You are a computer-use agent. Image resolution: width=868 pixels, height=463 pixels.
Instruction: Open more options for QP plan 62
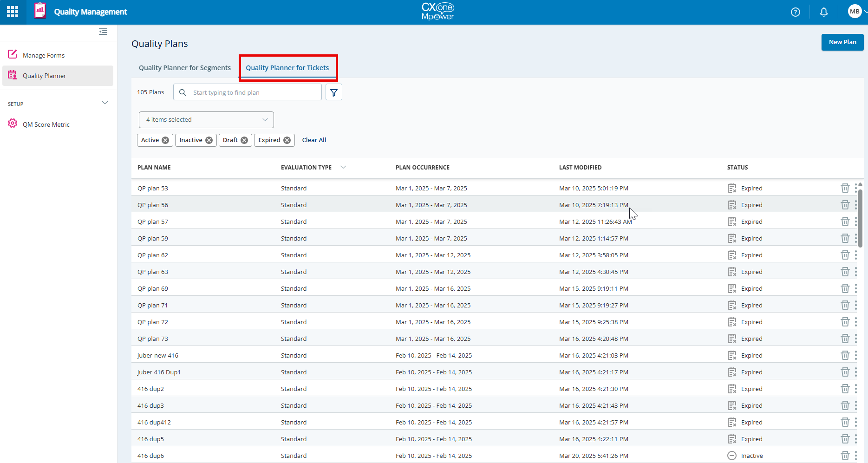[x=855, y=255]
